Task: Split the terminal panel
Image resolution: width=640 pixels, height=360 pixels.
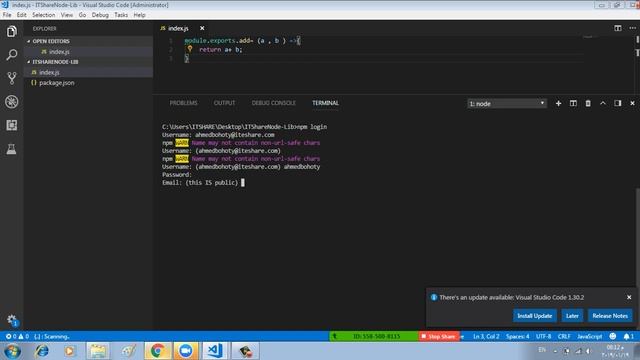Action: pyautogui.click(x=573, y=104)
